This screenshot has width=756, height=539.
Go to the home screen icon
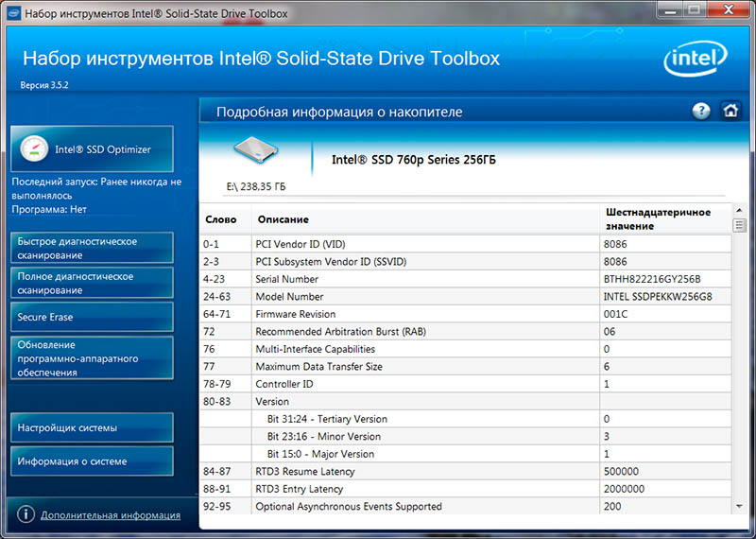[x=730, y=111]
